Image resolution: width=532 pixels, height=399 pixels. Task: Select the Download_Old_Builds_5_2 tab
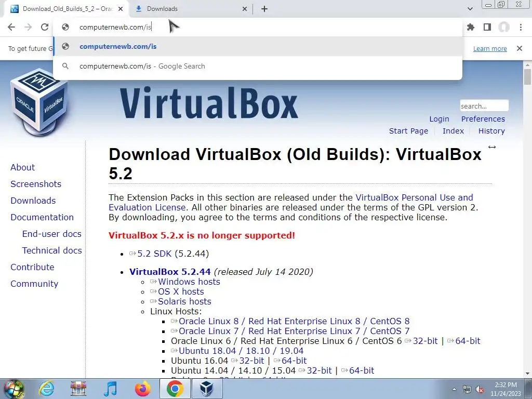[x=67, y=9]
